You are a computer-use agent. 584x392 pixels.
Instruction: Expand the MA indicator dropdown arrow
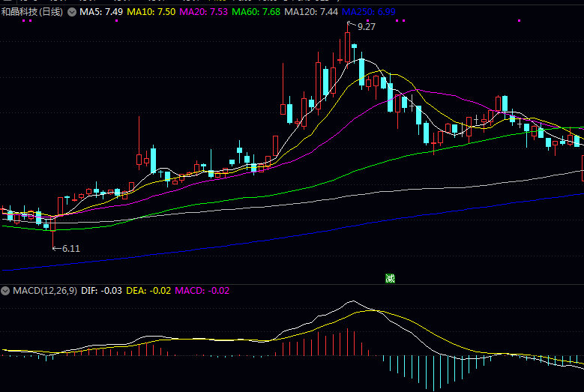[72, 13]
